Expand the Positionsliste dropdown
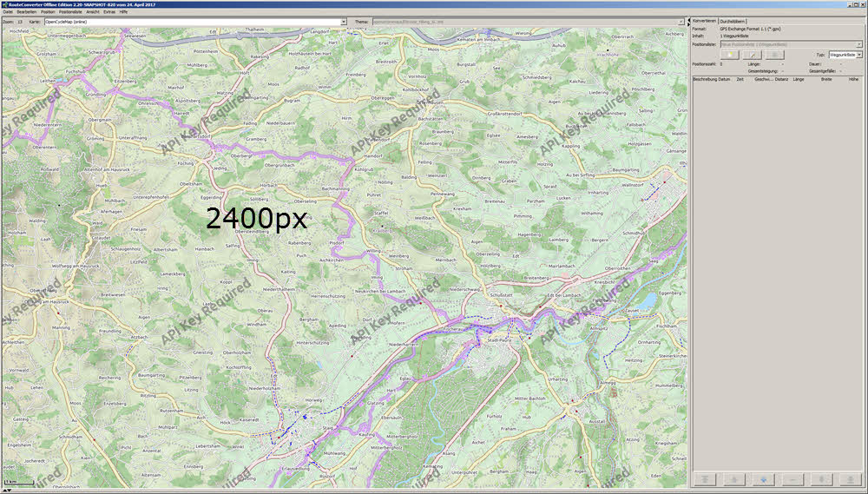Screen dimensions: 868x494 pos(859,44)
